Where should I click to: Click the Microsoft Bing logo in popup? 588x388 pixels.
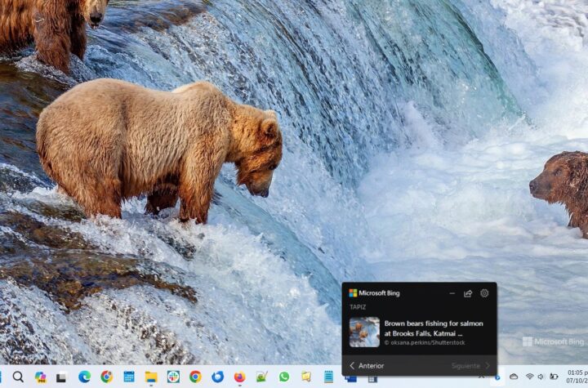[374, 293]
